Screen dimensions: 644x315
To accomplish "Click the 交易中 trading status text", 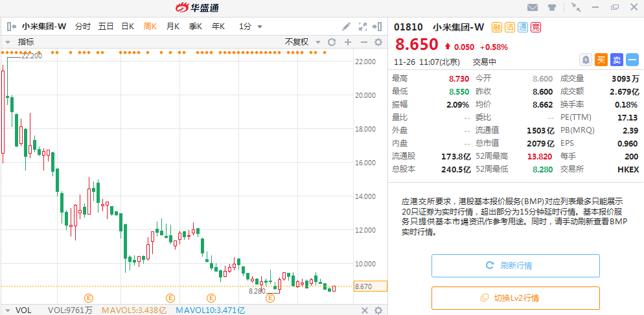I will pos(485,62).
